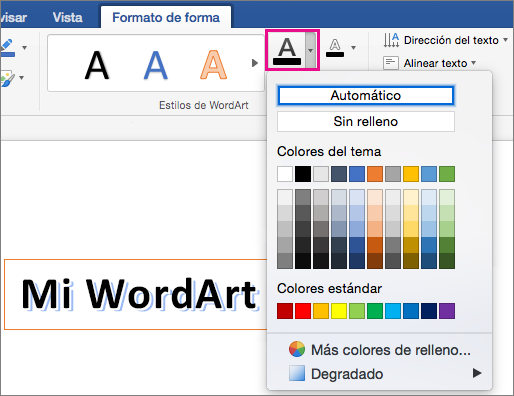Pick green theme color swatch
This screenshot has height=396, width=514.
(x=447, y=174)
